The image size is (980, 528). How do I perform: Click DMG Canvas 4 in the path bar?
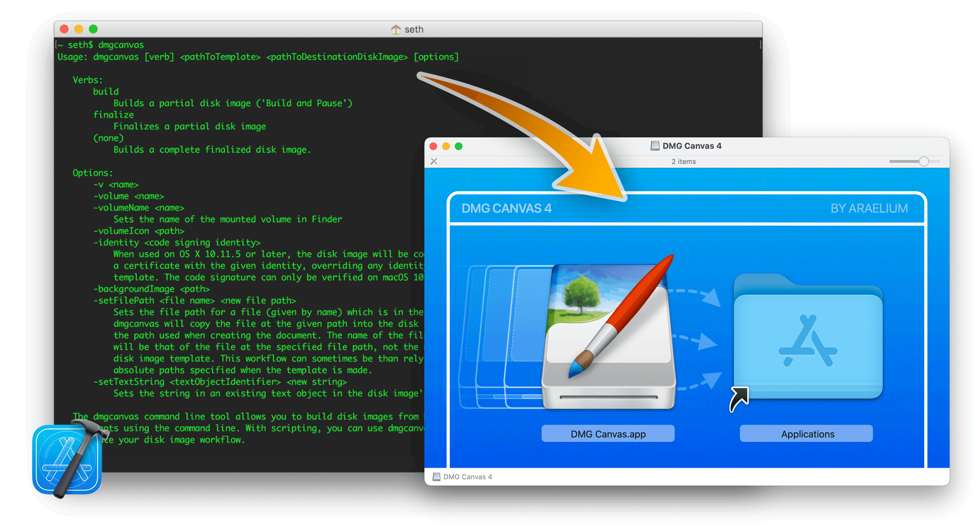coord(463,477)
